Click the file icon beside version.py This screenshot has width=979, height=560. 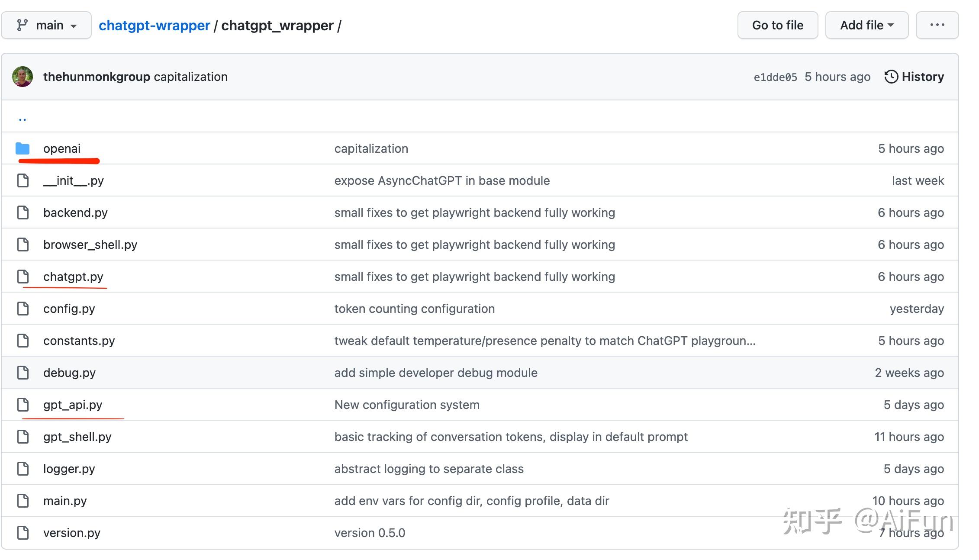[23, 533]
